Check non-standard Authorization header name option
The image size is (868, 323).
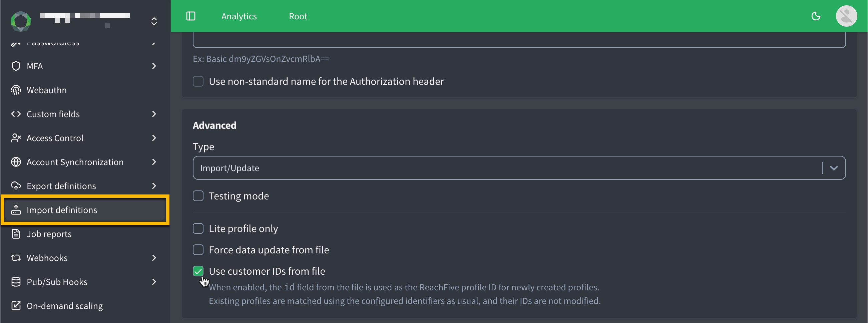198,82
